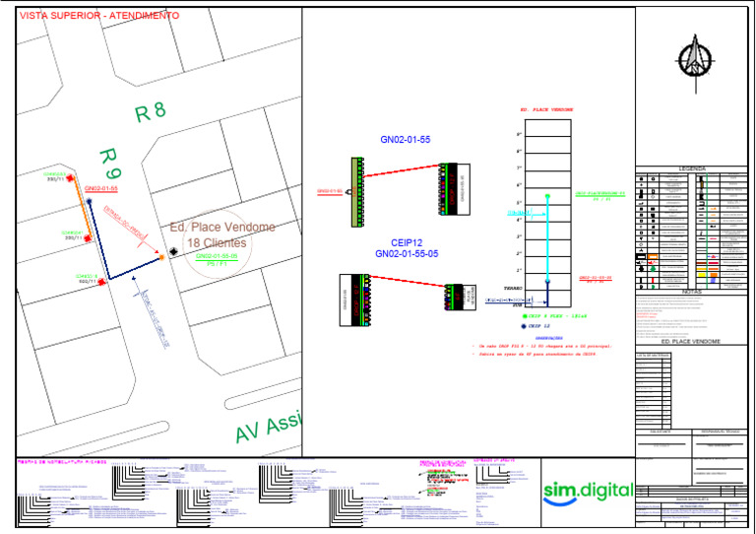Click the second red observation note line
Screen dimensions: 756x534
pyautogui.click(x=534, y=354)
